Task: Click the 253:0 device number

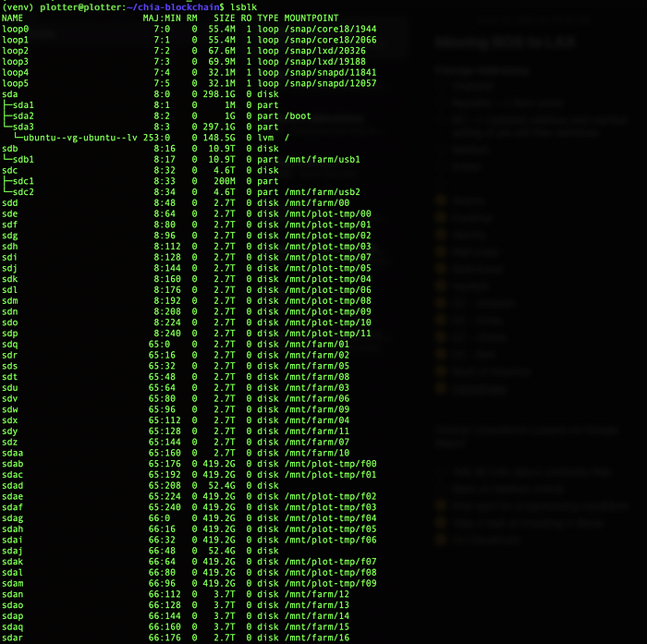Action: [156, 138]
